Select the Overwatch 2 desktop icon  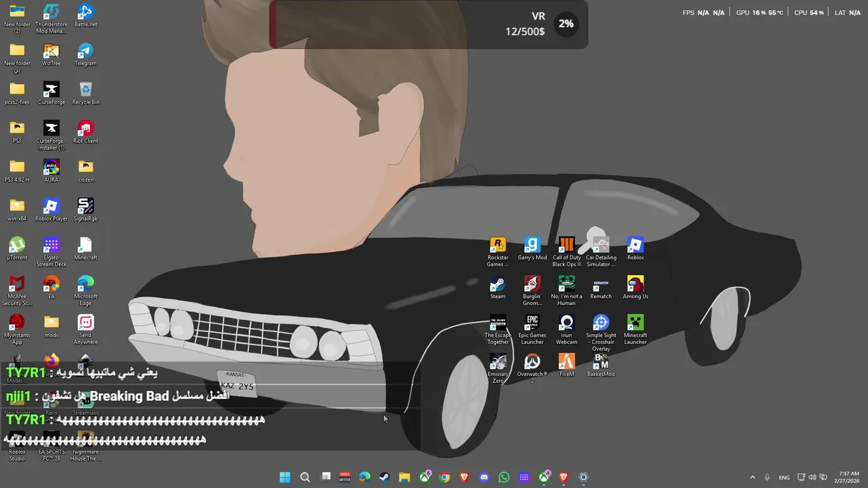pyautogui.click(x=532, y=368)
